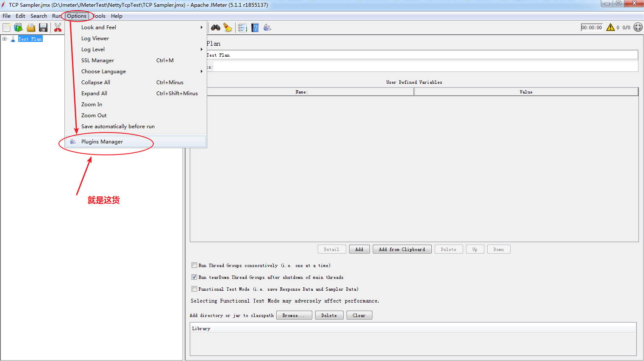The width and height of the screenshot is (644, 361).
Task: Expand the Log Level submenu
Action: [136, 50]
